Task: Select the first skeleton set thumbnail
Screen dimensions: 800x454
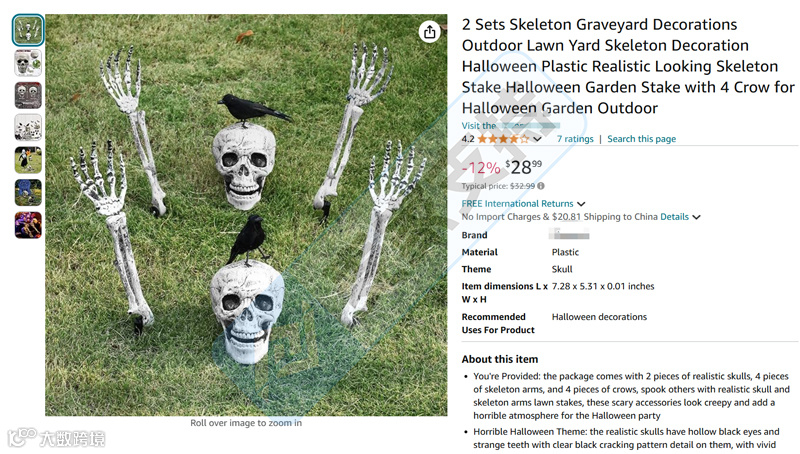Action: coord(28,30)
